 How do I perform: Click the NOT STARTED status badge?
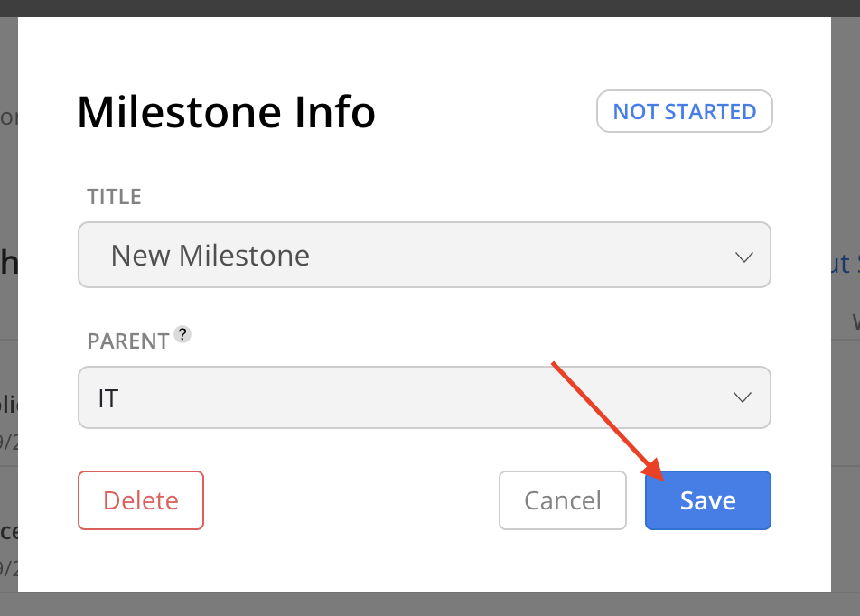coord(685,111)
